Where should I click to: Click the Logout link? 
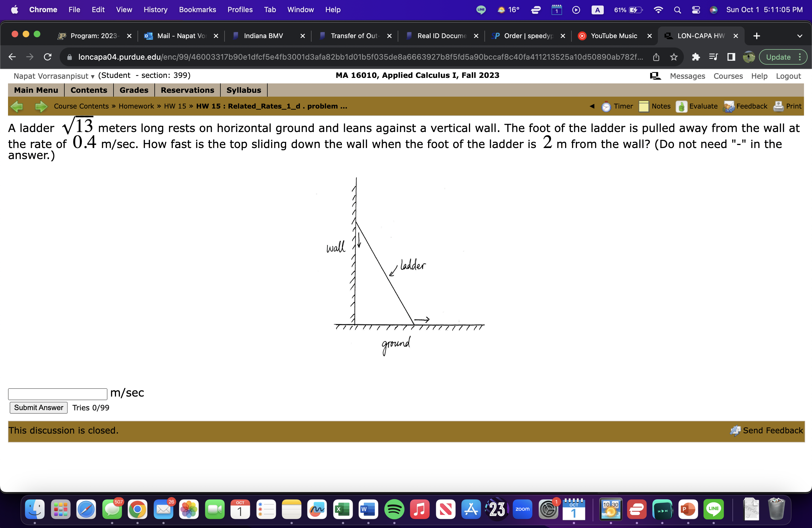789,76
